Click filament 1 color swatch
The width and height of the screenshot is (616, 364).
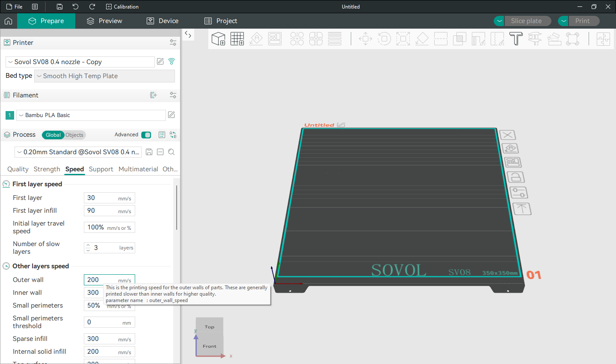tap(10, 115)
